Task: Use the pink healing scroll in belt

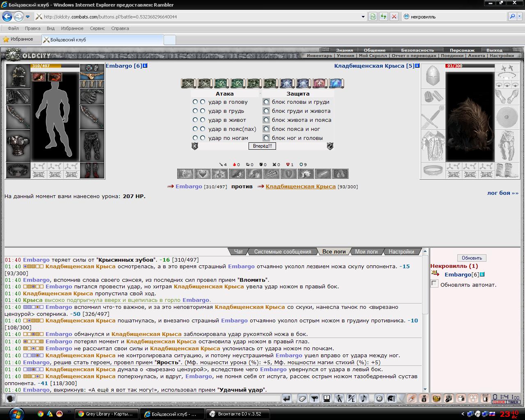Action: tap(320, 83)
